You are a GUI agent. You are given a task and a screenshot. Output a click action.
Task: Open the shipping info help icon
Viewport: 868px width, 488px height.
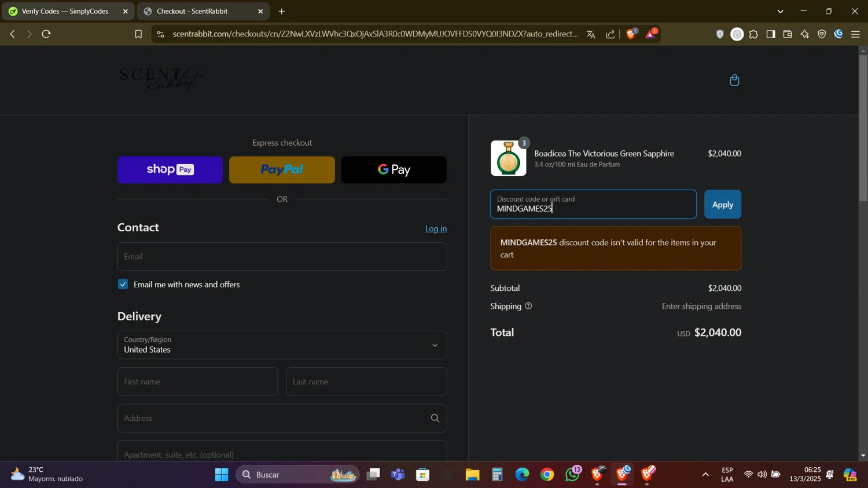tap(528, 306)
